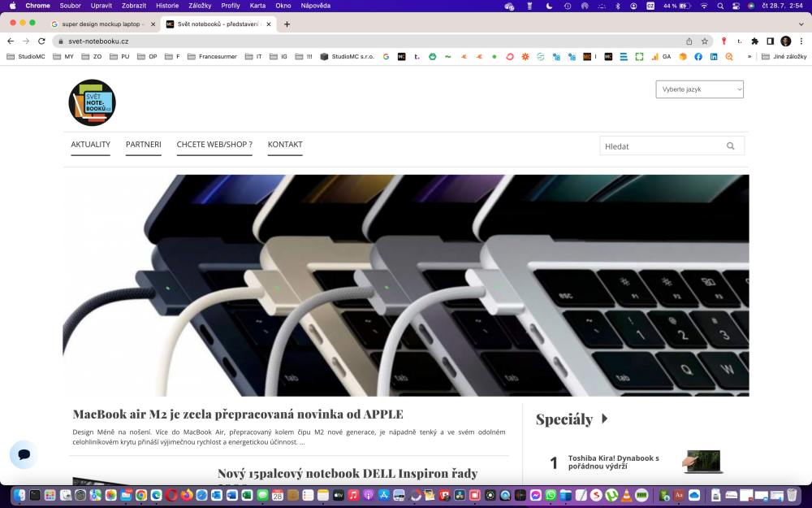Screen dimensions: 812x508
Task: Open the Jiné záložky dropdown
Action: pos(784,57)
